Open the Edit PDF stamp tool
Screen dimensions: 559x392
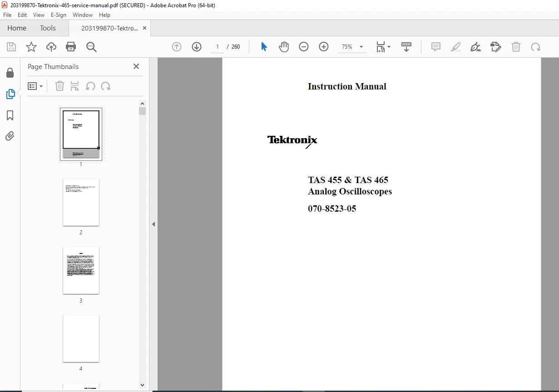tap(496, 47)
